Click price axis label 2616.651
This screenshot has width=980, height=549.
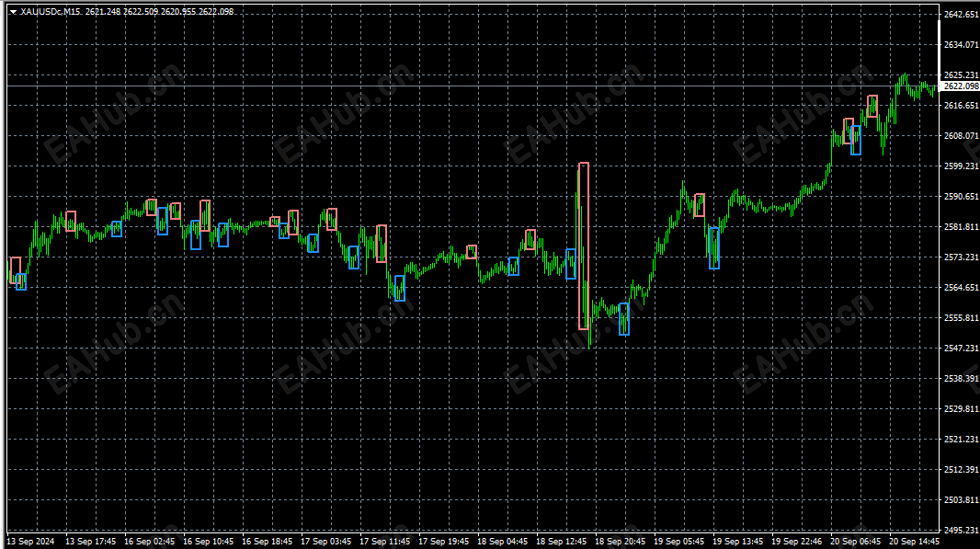(x=961, y=106)
